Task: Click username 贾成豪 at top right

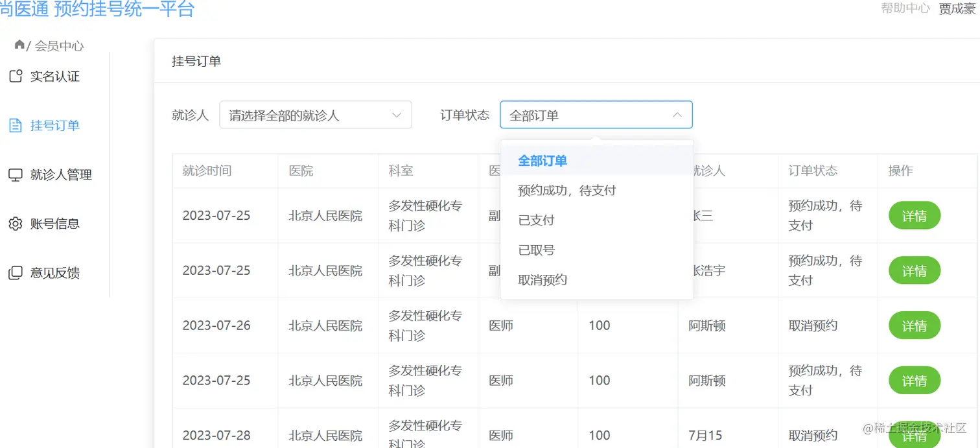Action: click(957, 9)
